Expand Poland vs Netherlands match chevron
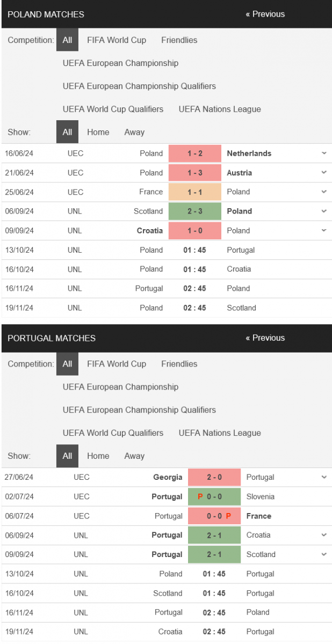Image resolution: width=332 pixels, height=644 pixels. [324, 153]
